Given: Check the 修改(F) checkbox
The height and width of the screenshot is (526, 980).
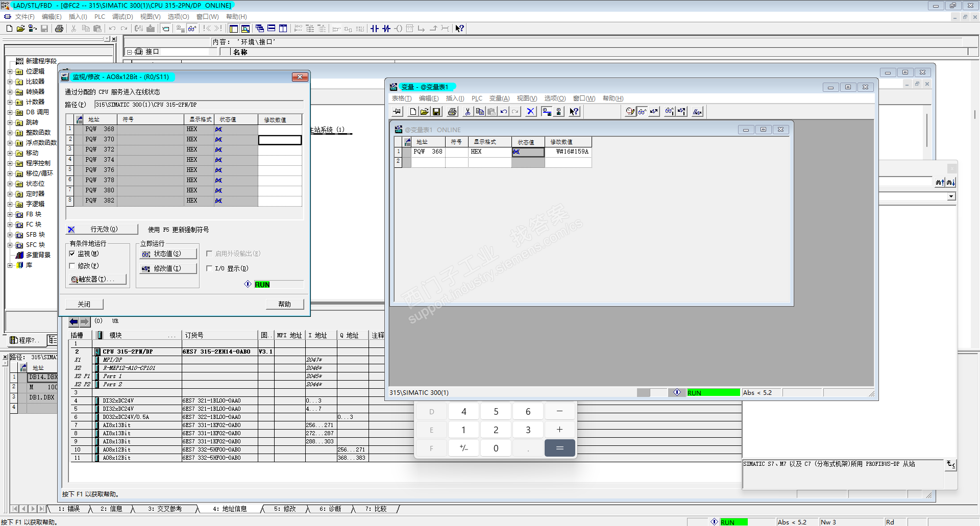Looking at the screenshot, I should [x=72, y=266].
